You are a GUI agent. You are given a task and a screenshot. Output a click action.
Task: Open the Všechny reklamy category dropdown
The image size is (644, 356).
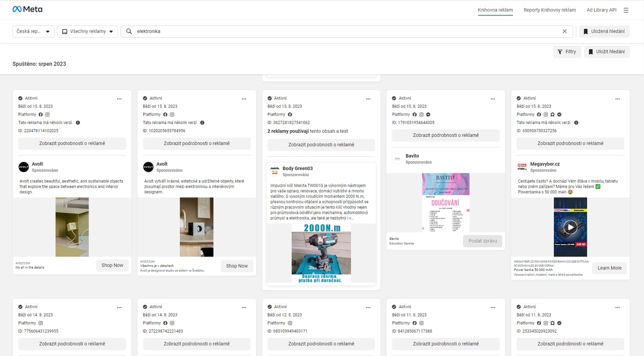pyautogui.click(x=88, y=31)
